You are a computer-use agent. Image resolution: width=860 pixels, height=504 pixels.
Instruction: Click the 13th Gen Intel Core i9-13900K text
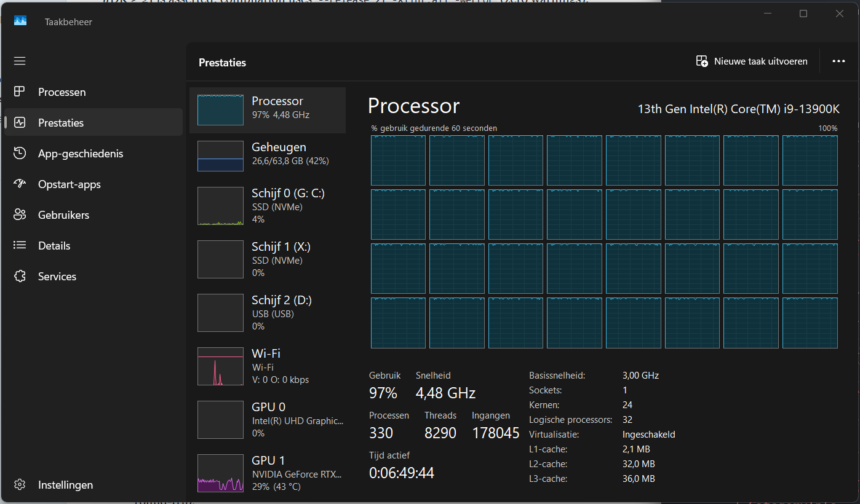pyautogui.click(x=739, y=109)
